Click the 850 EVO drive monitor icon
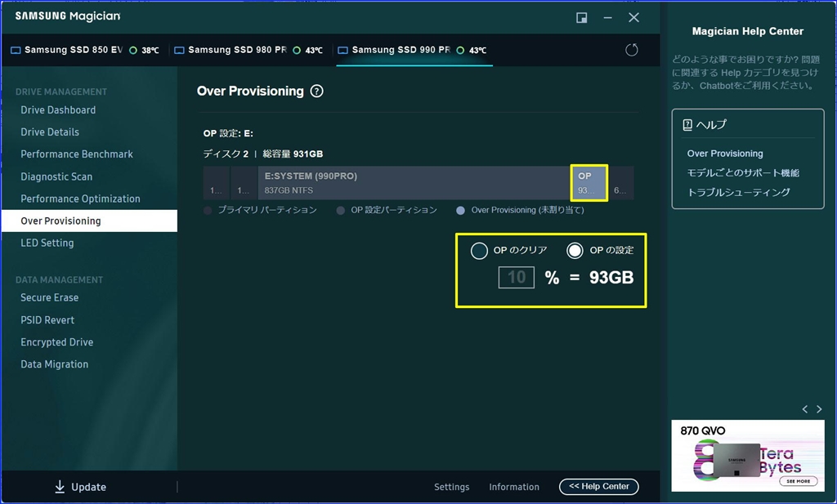This screenshot has width=837, height=504. pyautogui.click(x=16, y=50)
